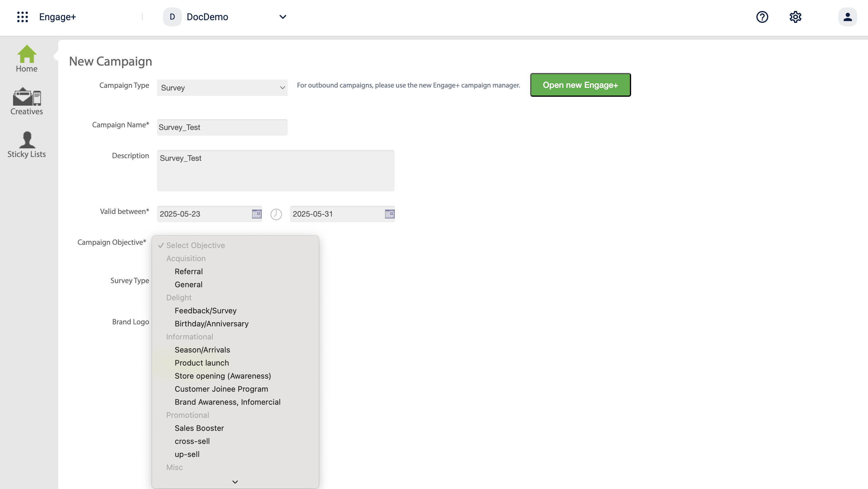Image resolution: width=868 pixels, height=489 pixels.
Task: Click the clock time icon
Action: pyautogui.click(x=276, y=214)
